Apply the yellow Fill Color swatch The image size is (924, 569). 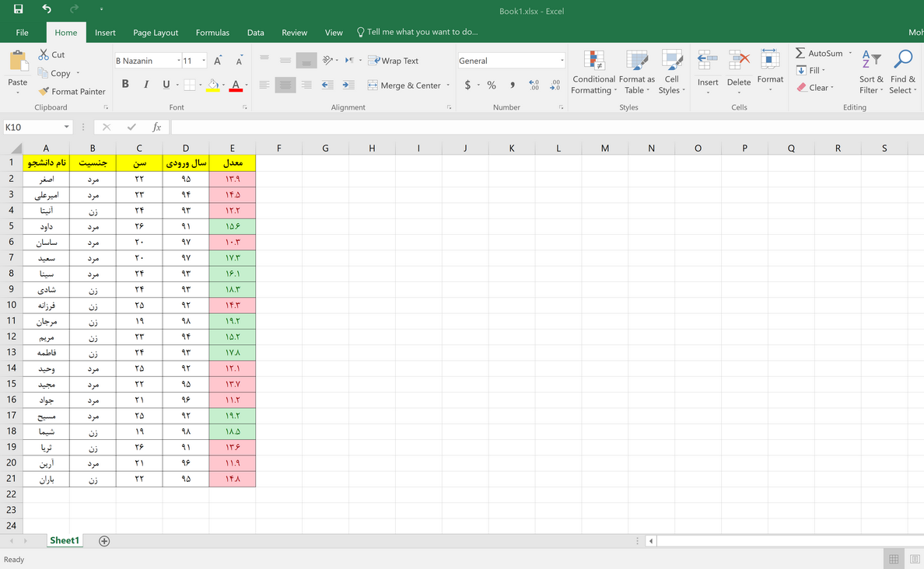click(x=212, y=85)
